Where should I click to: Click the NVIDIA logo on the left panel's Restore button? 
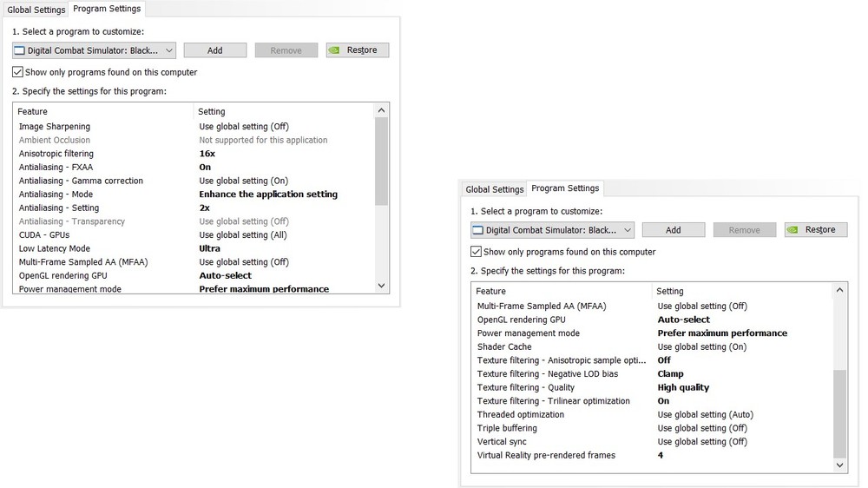(x=337, y=50)
